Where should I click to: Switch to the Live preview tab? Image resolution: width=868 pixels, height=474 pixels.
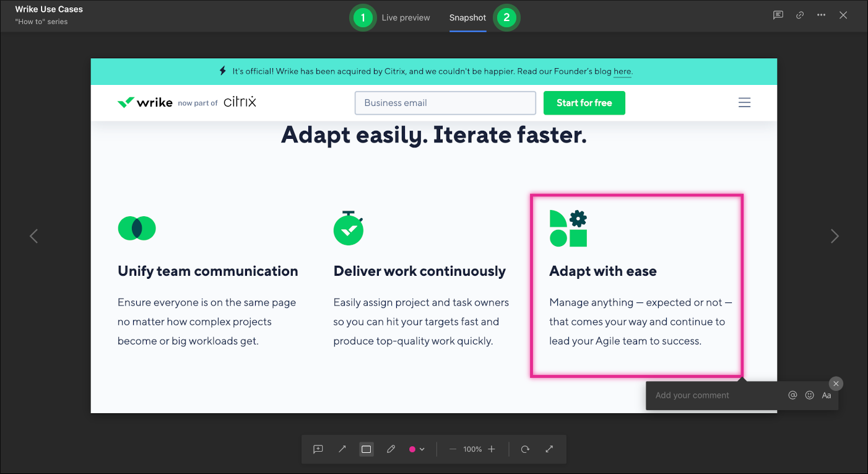(406, 17)
